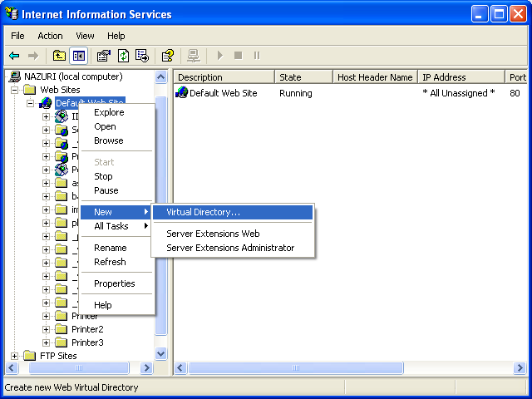Viewport: 532px width, 399px height.
Task: Click the Connect to computer toolbar icon
Action: click(x=194, y=56)
